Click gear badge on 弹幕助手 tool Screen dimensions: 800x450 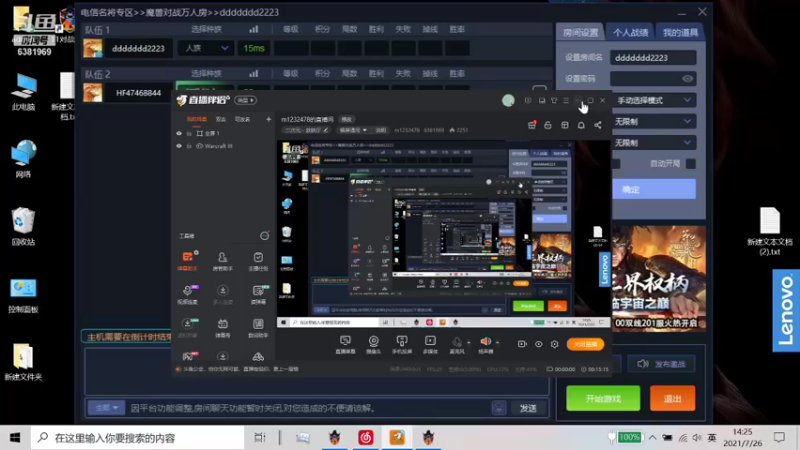click(196, 252)
